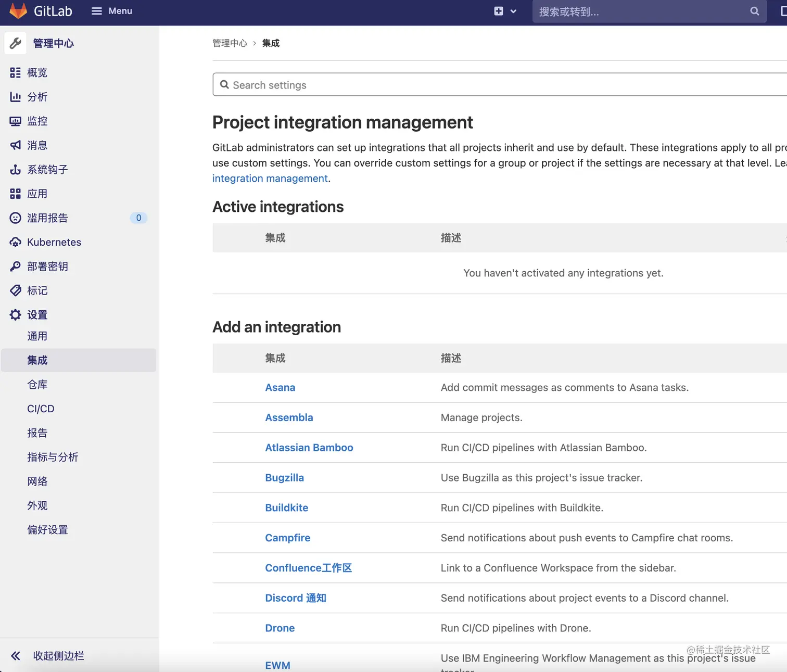Click the admin wrench icon
The image size is (787, 672).
point(16,43)
